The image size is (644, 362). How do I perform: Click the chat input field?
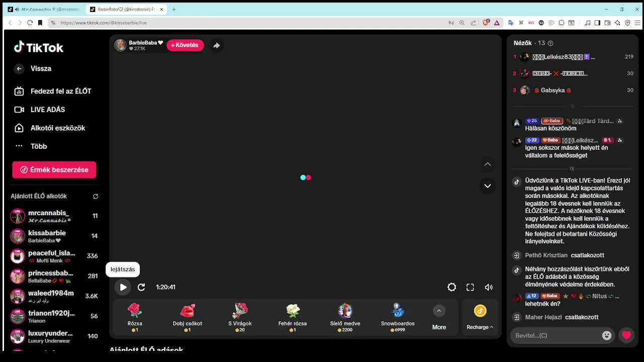point(554,335)
